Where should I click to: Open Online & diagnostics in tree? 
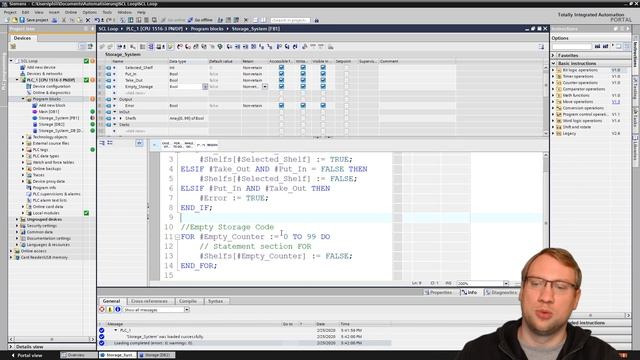(51, 93)
